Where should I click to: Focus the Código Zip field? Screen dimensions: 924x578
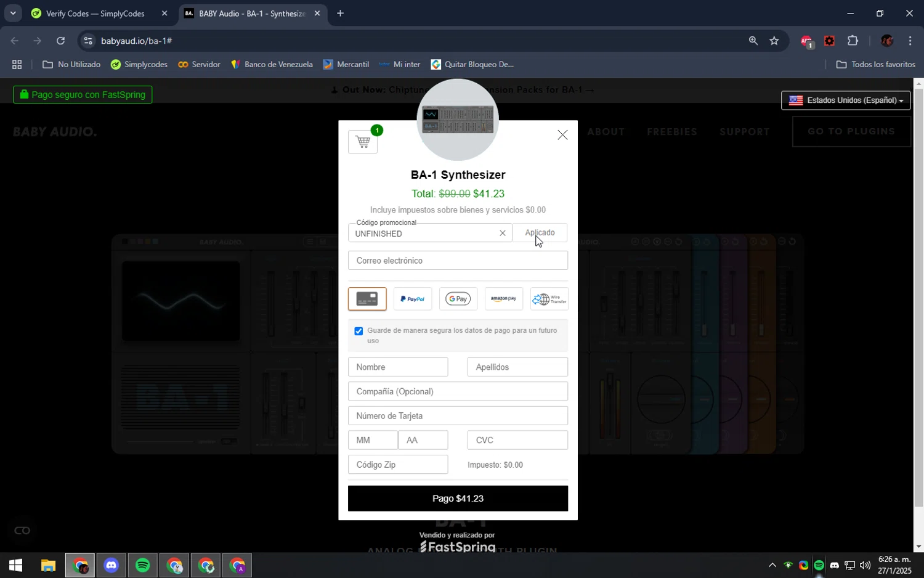click(x=398, y=465)
